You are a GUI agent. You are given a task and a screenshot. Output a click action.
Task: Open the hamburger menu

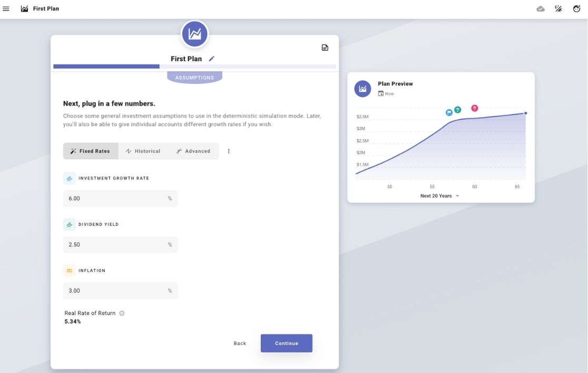point(6,9)
